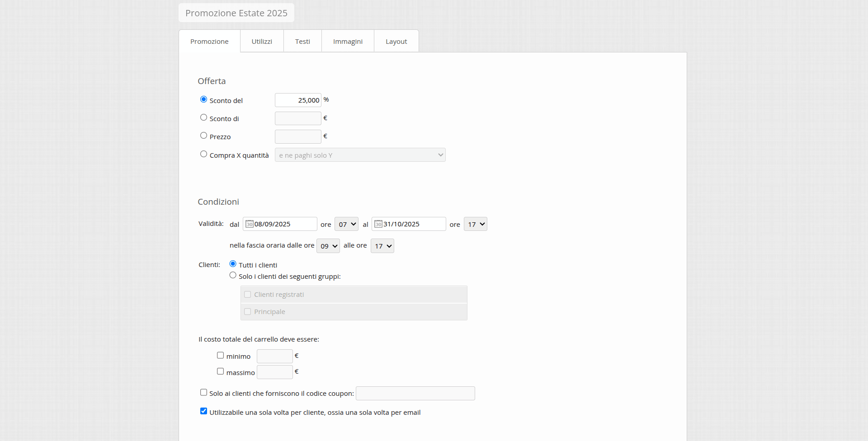The width and height of the screenshot is (868, 441).
Task: Open the Testi tab
Action: click(302, 42)
